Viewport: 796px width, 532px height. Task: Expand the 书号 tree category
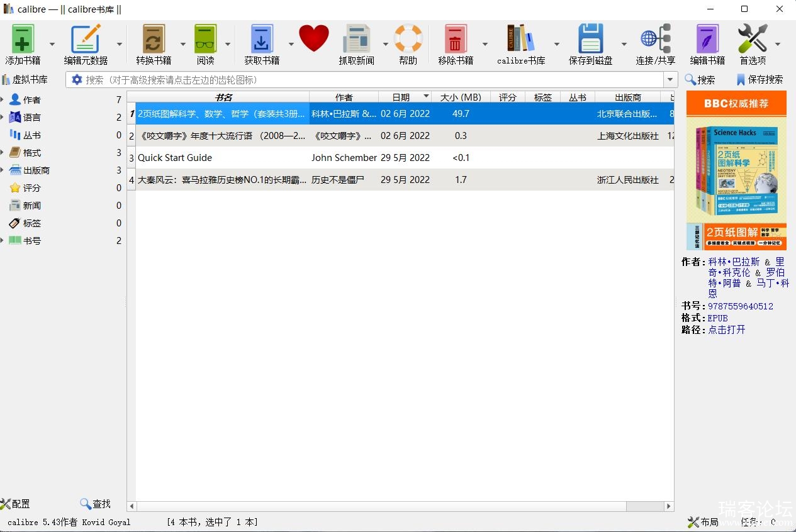tap(3, 241)
